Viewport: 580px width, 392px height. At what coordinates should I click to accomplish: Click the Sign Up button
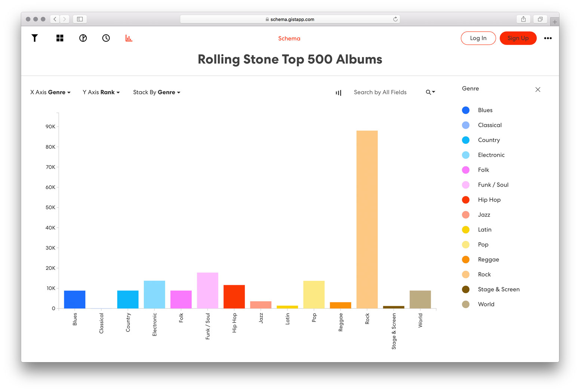518,38
